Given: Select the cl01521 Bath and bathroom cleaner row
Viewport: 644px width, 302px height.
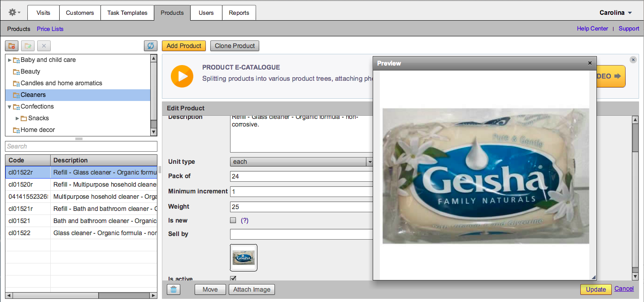Looking at the screenshot, I should click(81, 221).
